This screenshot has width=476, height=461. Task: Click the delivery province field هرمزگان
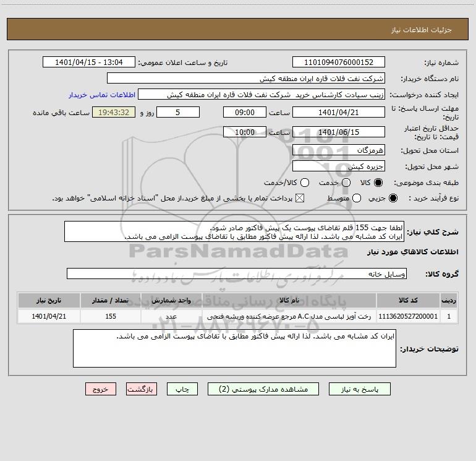[339, 150]
